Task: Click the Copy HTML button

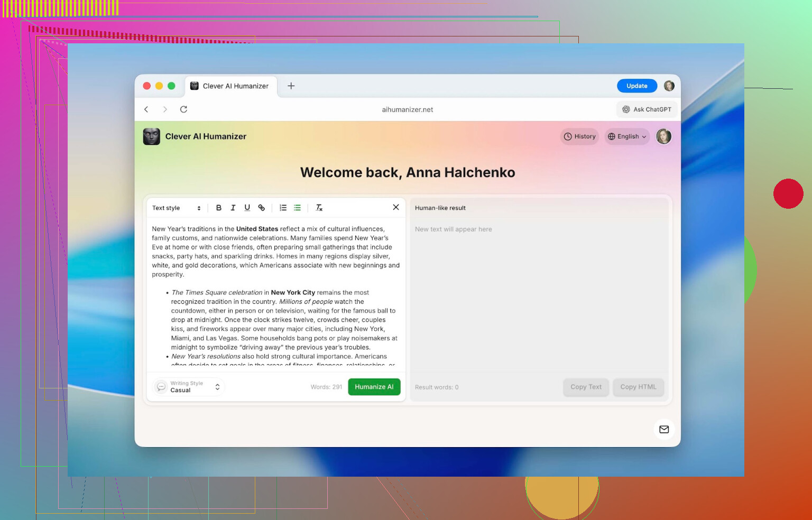Action: click(x=638, y=387)
